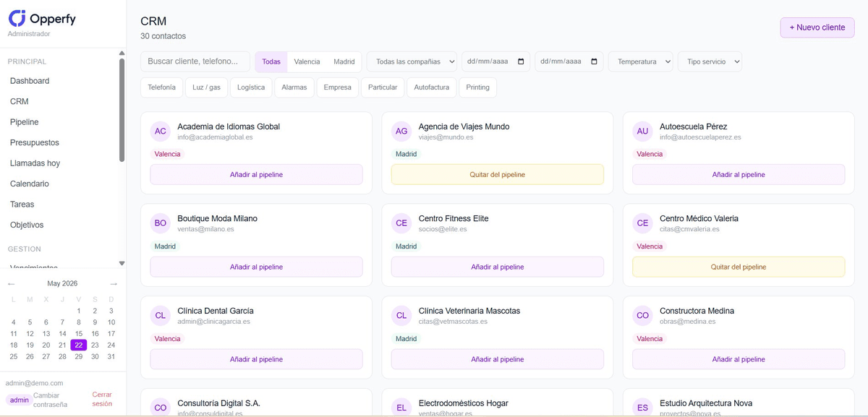Remove Centro Médico Valeria from pipeline
Viewport: 868px width, 417px height.
pos(738,267)
